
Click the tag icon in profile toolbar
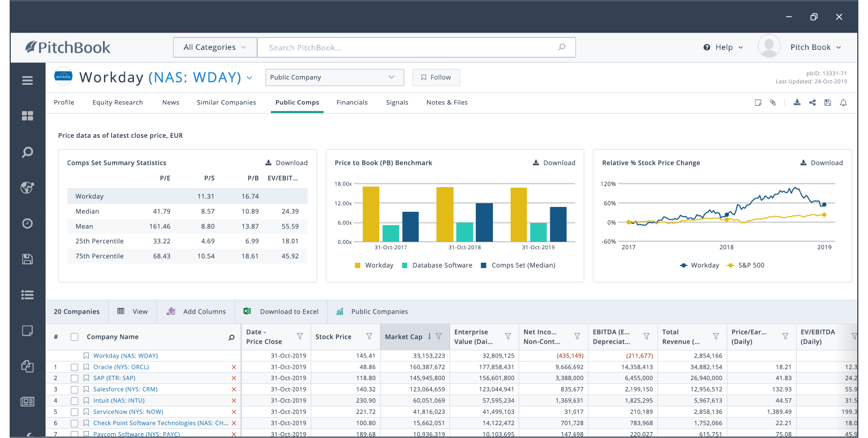[773, 102]
